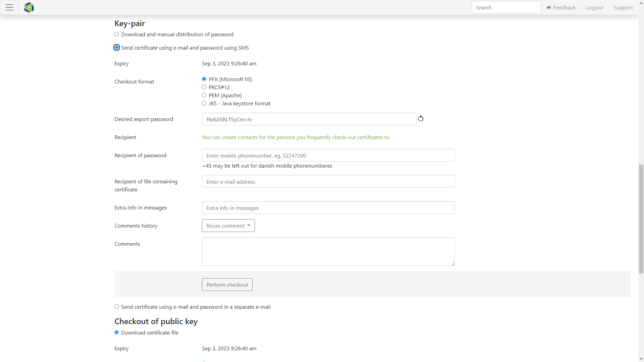Select PEM Apache checkout format

(x=204, y=95)
